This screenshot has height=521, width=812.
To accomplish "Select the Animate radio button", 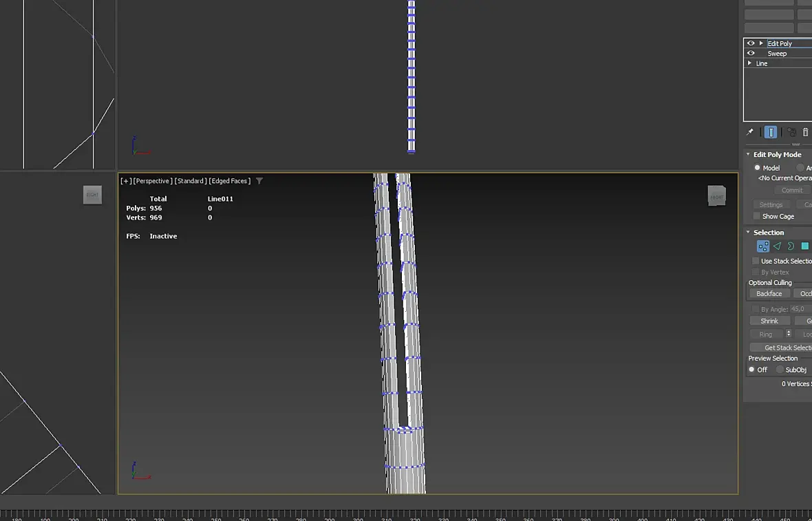I will tap(800, 168).
